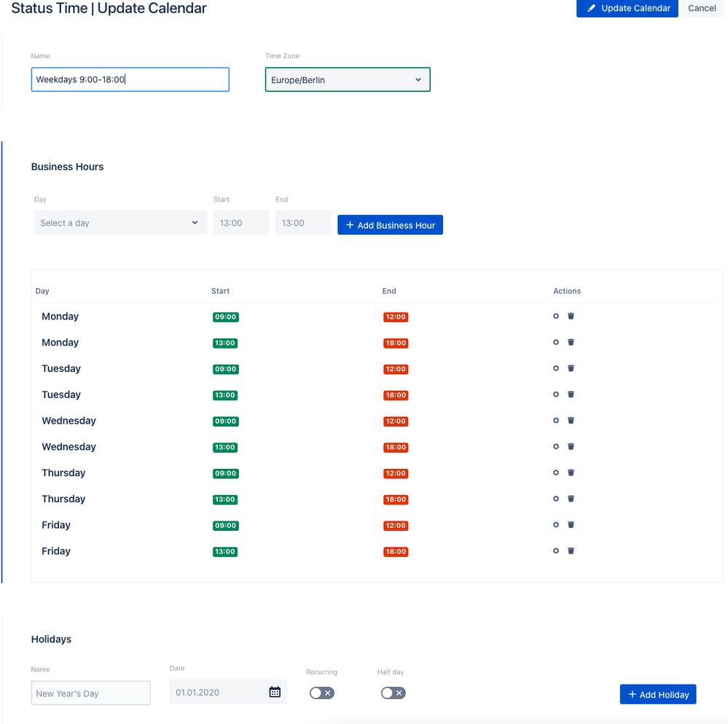
Task: Open gear settings for Friday 13:00-18:00
Action: pos(556,550)
